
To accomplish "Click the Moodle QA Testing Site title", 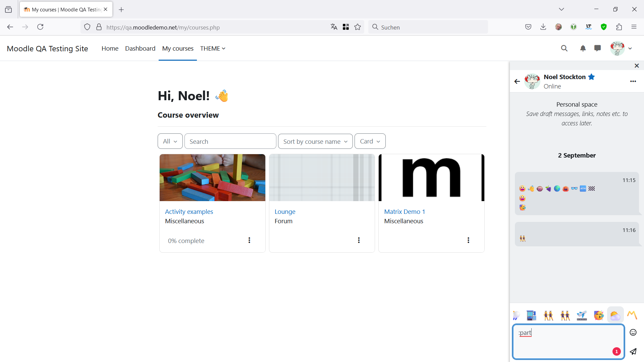I will click(x=47, y=49).
